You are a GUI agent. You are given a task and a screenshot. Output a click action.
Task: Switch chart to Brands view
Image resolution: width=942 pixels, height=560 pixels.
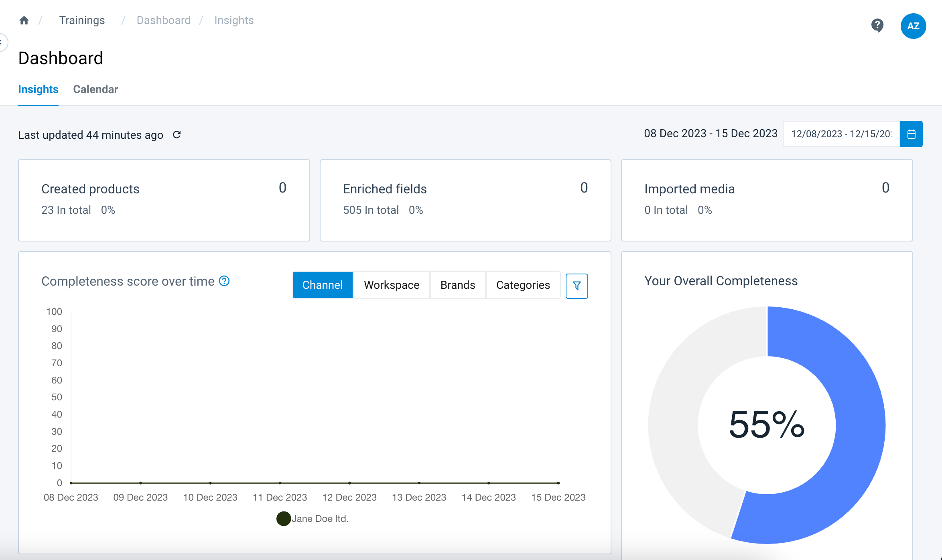[x=458, y=285]
